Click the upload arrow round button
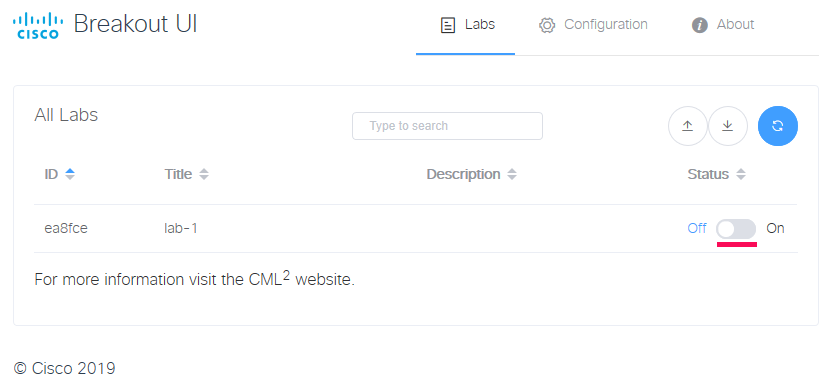Image resolution: width=833 pixels, height=385 pixels. pos(687,126)
